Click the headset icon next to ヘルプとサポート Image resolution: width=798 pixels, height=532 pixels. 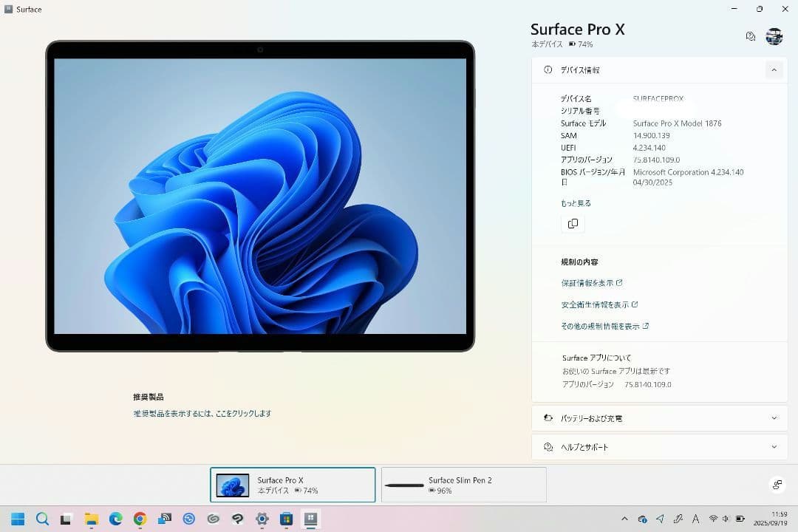[x=547, y=447]
